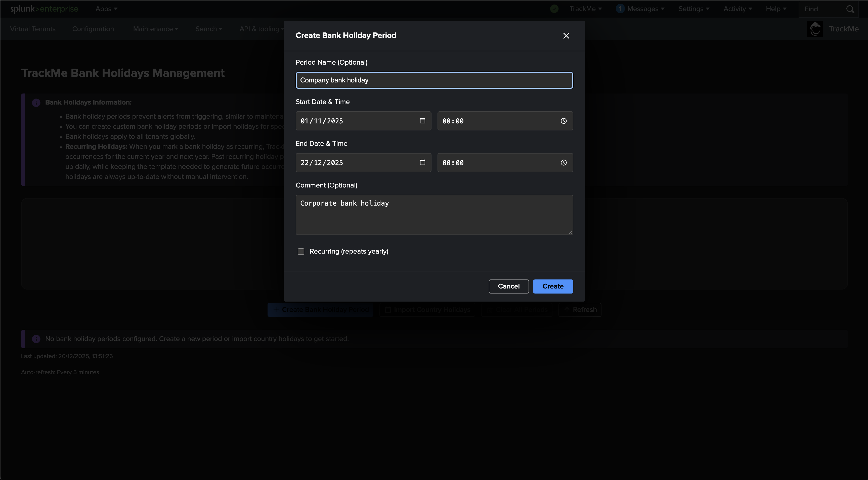
Task: Click the Comment text area
Action: click(x=434, y=215)
